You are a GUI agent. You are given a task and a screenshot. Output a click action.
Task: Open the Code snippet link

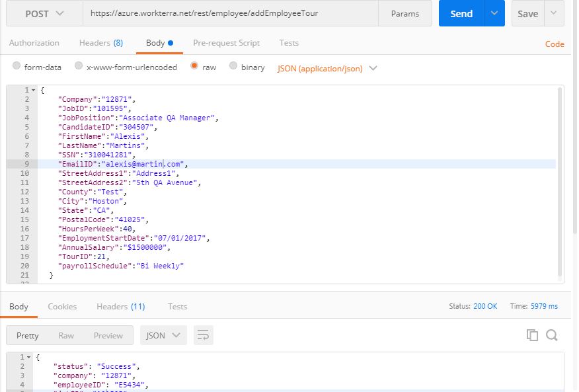[554, 44]
